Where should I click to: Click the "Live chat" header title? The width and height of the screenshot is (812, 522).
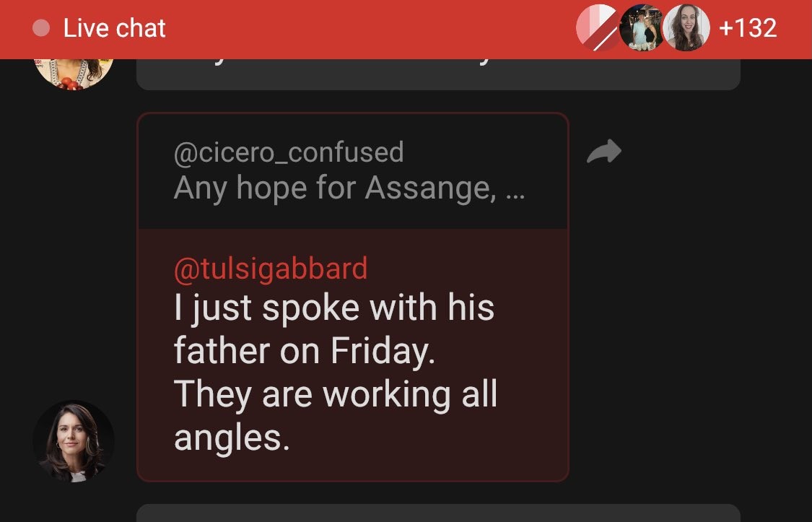tap(114, 28)
